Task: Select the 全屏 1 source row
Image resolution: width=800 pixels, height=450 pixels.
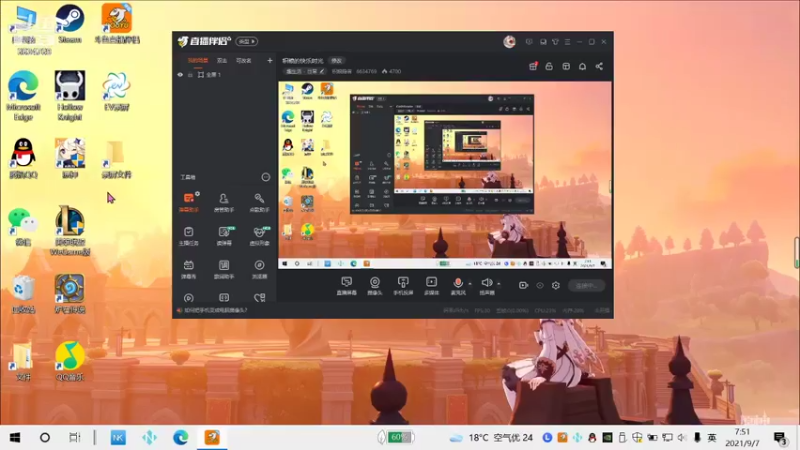Action: click(x=224, y=75)
